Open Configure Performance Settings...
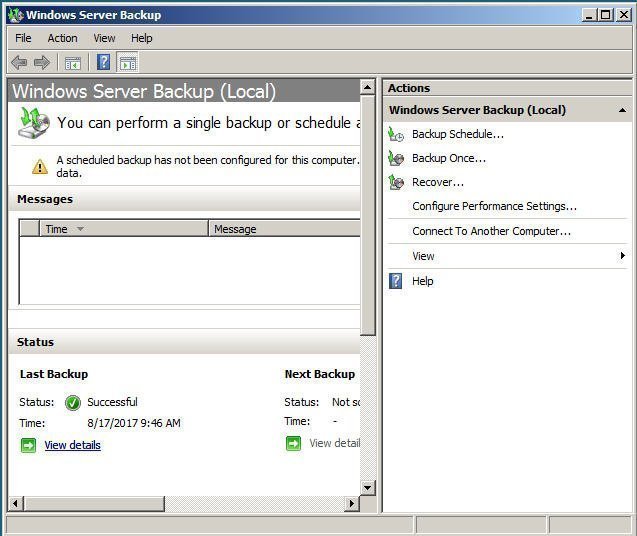637x536 pixels. pyautogui.click(x=494, y=206)
